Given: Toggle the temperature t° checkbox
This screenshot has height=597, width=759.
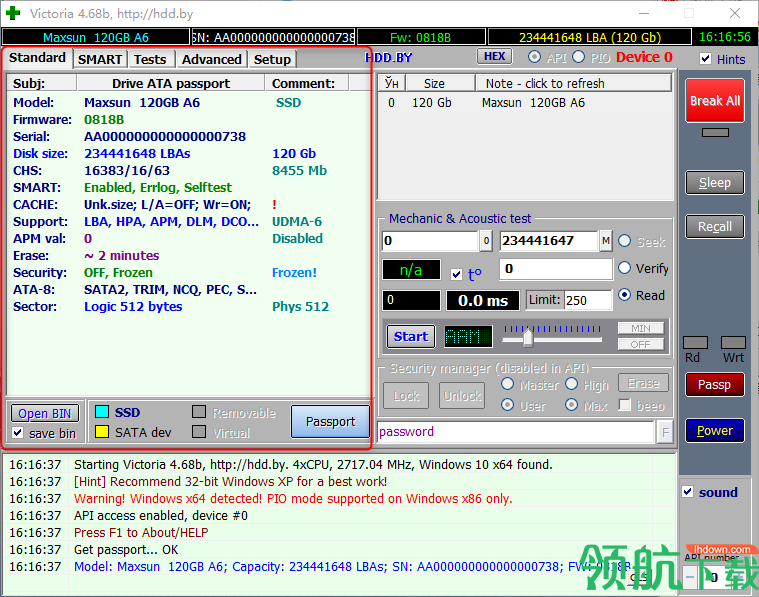Looking at the screenshot, I should click(x=456, y=275).
